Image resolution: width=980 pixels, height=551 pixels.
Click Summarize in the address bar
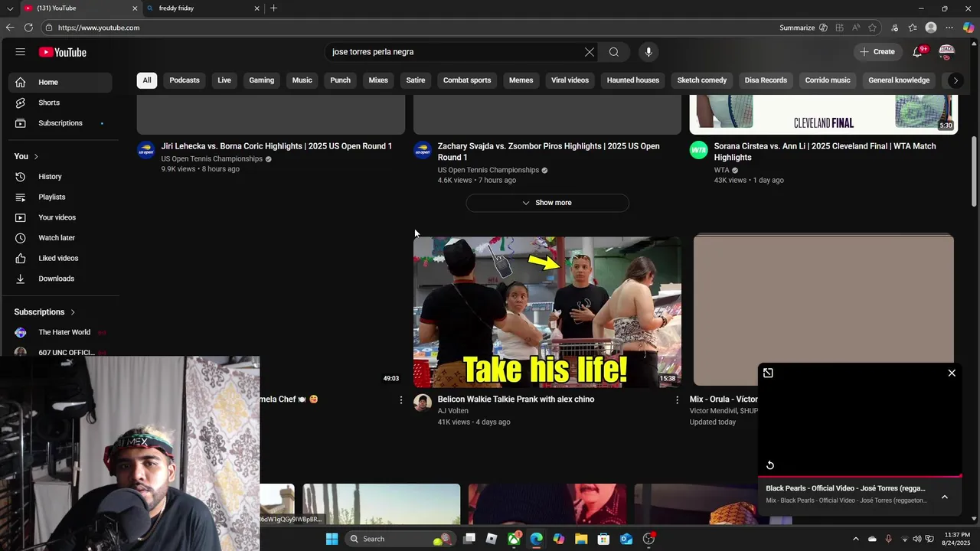click(803, 28)
